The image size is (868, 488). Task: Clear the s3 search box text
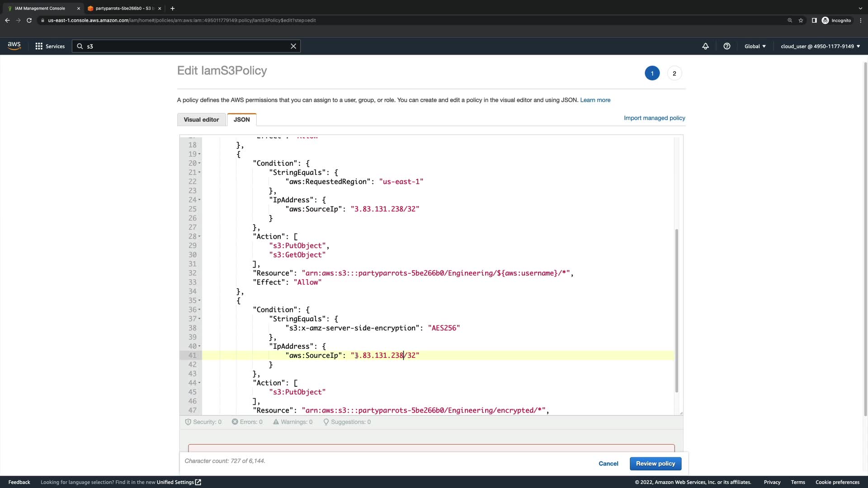pos(293,46)
